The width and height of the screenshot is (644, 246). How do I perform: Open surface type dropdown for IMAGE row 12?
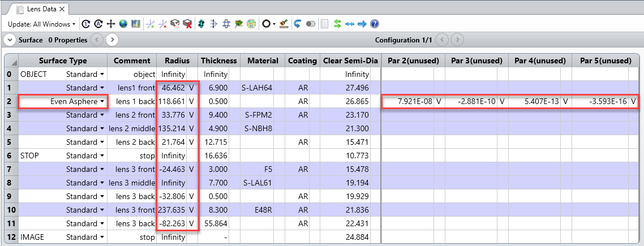pos(101,237)
